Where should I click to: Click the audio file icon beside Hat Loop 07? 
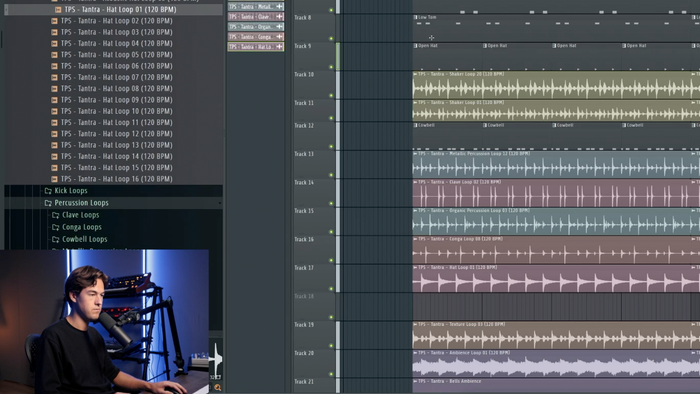54,77
